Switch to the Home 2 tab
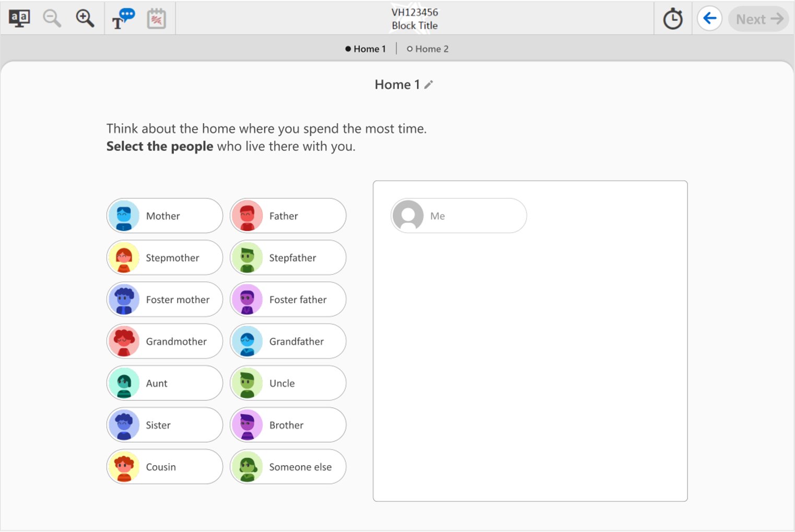The width and height of the screenshot is (795, 532). [x=427, y=49]
